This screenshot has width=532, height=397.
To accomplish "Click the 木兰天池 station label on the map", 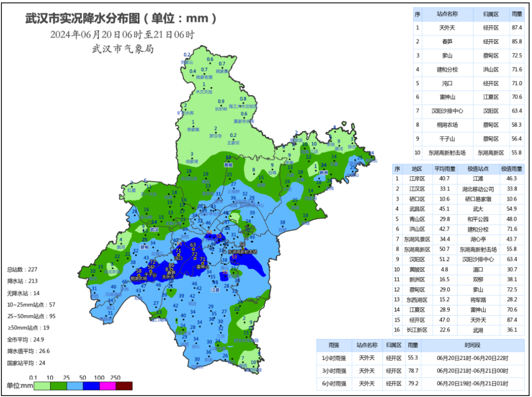I will (x=203, y=92).
